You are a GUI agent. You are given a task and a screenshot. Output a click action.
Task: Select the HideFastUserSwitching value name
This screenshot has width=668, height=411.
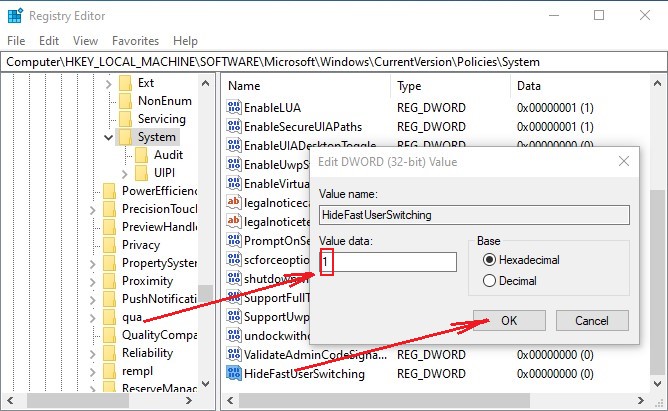304,374
